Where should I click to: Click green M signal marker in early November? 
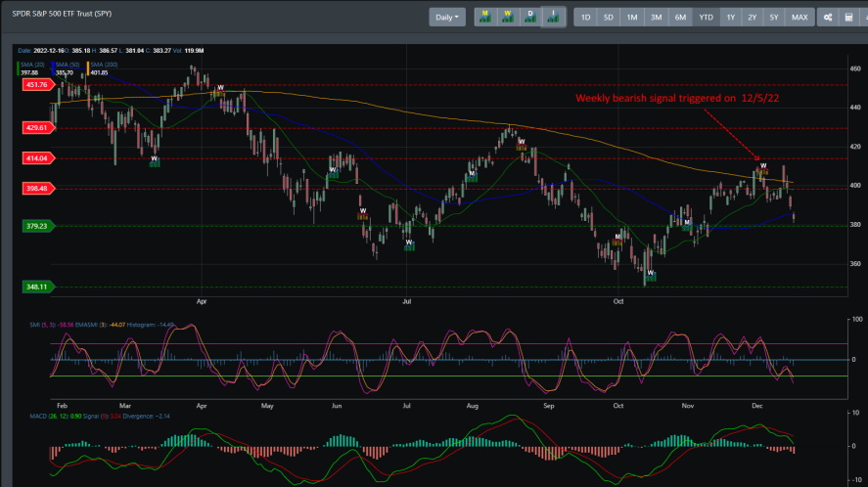pyautogui.click(x=687, y=225)
